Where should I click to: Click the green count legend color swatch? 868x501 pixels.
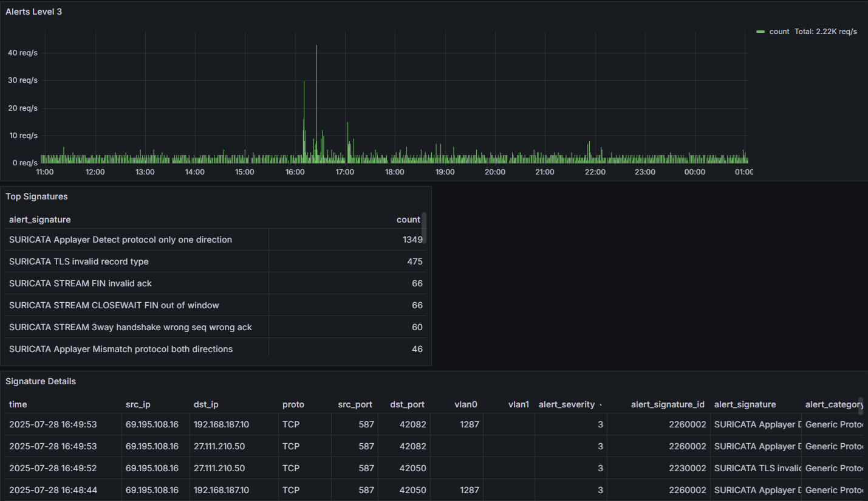point(760,32)
